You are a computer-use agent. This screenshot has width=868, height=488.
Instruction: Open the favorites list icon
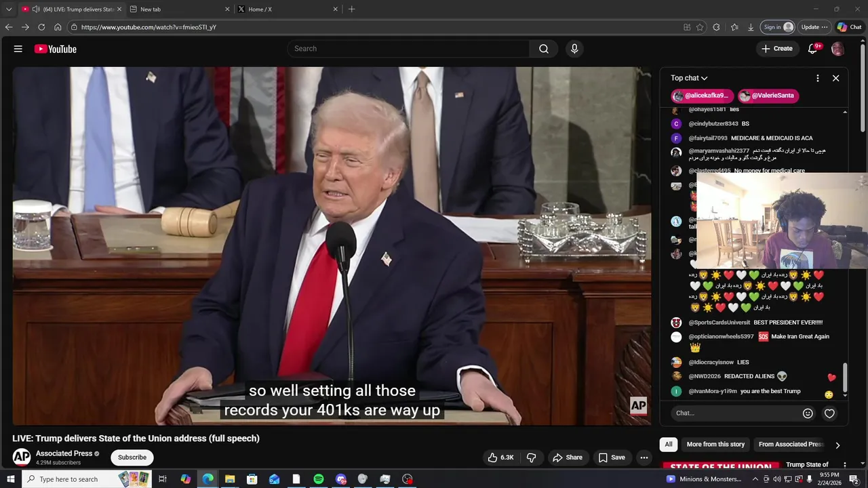coord(734,27)
